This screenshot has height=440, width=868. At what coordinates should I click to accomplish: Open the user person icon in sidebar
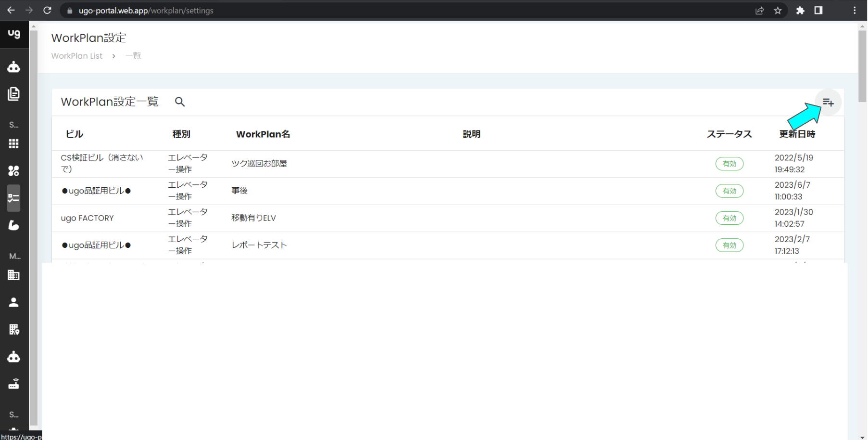[13, 302]
